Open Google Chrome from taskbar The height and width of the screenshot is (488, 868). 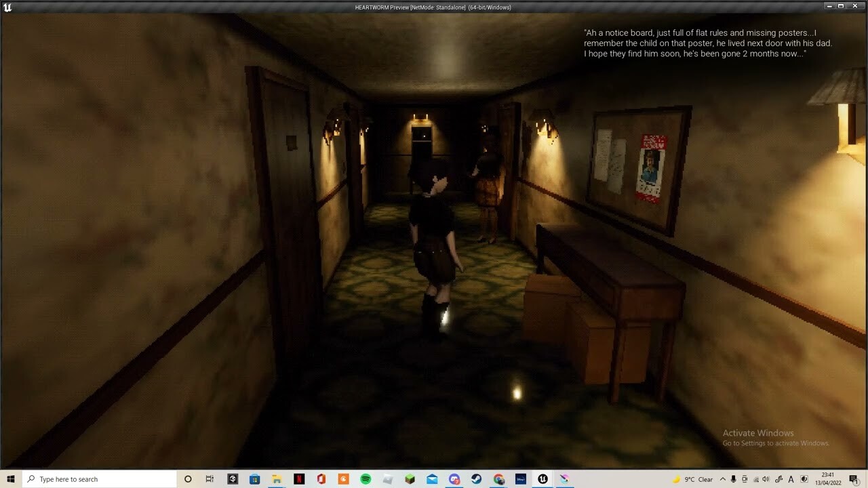(x=498, y=479)
